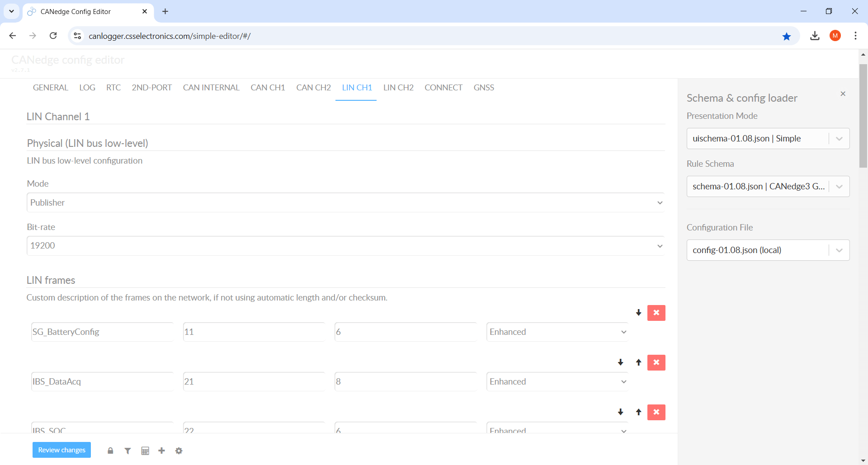Bookmark this page with the star icon
The image size is (868, 465).
click(x=787, y=36)
